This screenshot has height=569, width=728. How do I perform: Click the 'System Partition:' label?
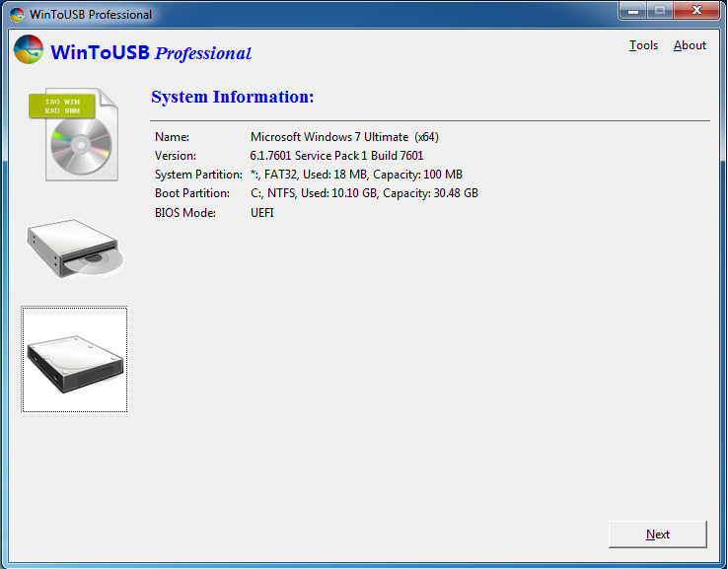[x=198, y=175]
